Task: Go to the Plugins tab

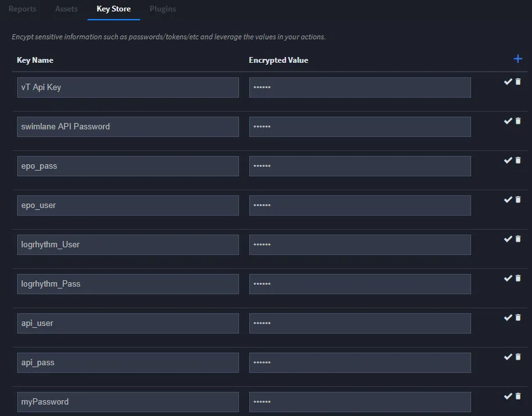Action: (x=163, y=9)
